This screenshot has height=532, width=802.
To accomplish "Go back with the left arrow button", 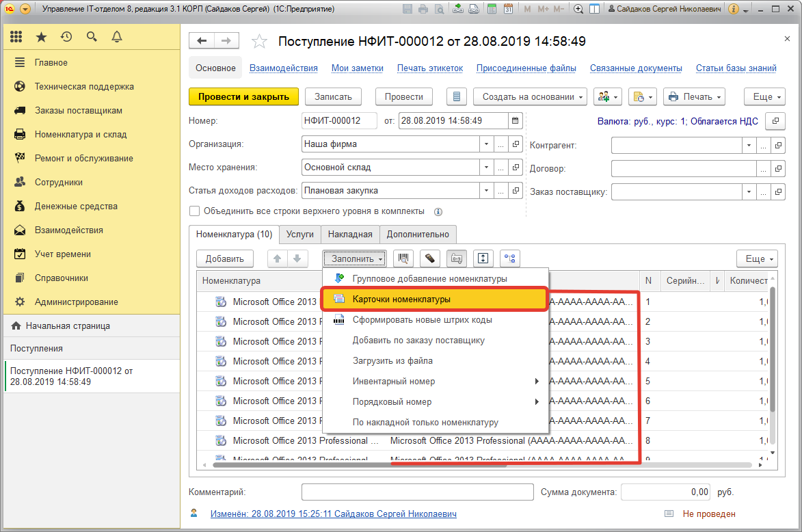I will (202, 41).
